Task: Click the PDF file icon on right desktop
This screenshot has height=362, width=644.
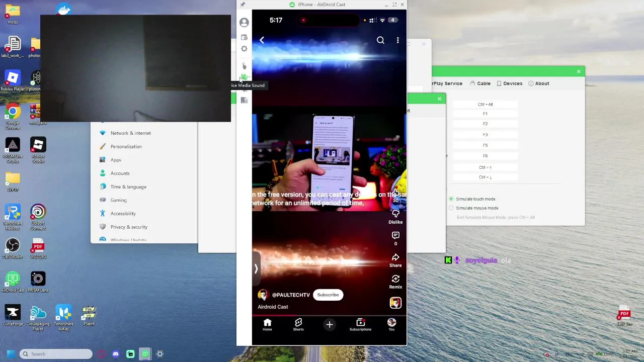Action: [624, 316]
